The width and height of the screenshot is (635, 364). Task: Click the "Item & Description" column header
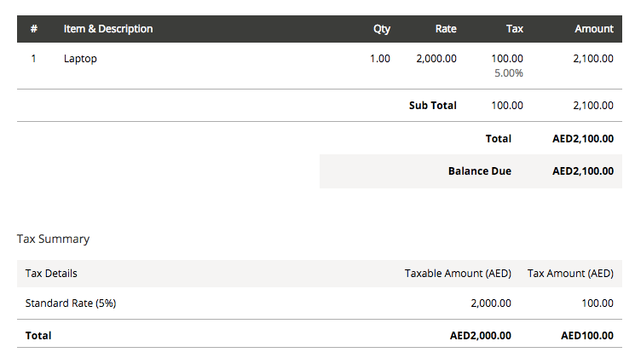(x=108, y=29)
